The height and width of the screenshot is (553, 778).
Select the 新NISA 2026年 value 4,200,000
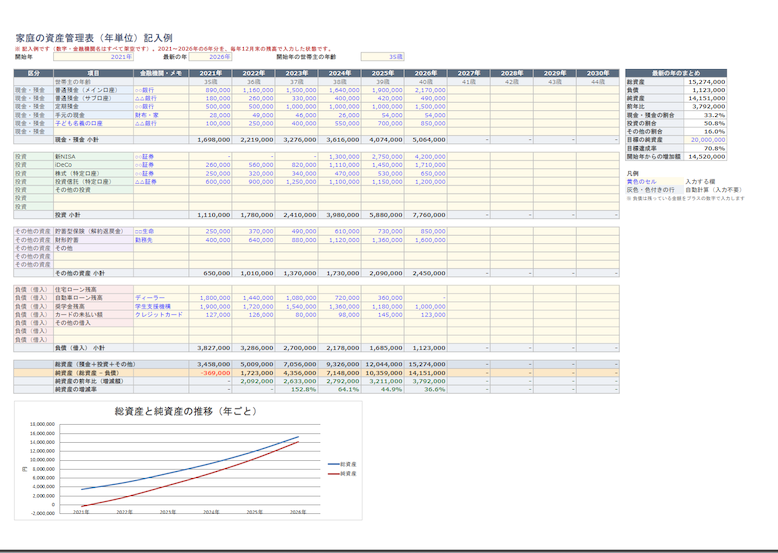pos(426,157)
